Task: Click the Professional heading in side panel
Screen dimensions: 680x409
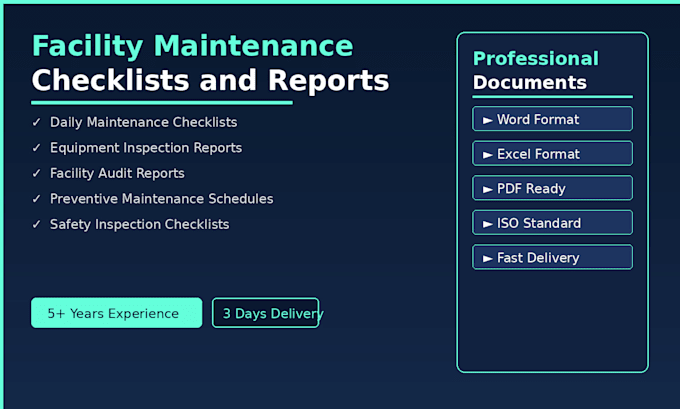Action: tap(536, 59)
